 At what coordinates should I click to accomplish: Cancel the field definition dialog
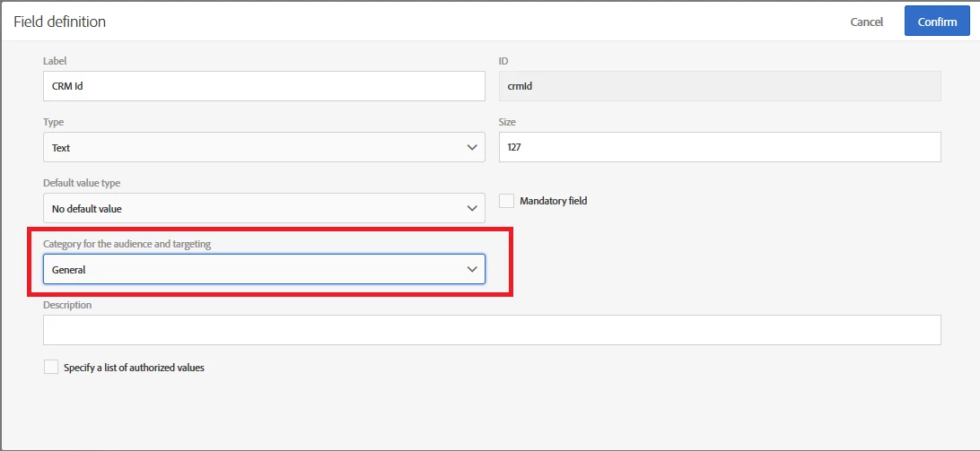(866, 22)
